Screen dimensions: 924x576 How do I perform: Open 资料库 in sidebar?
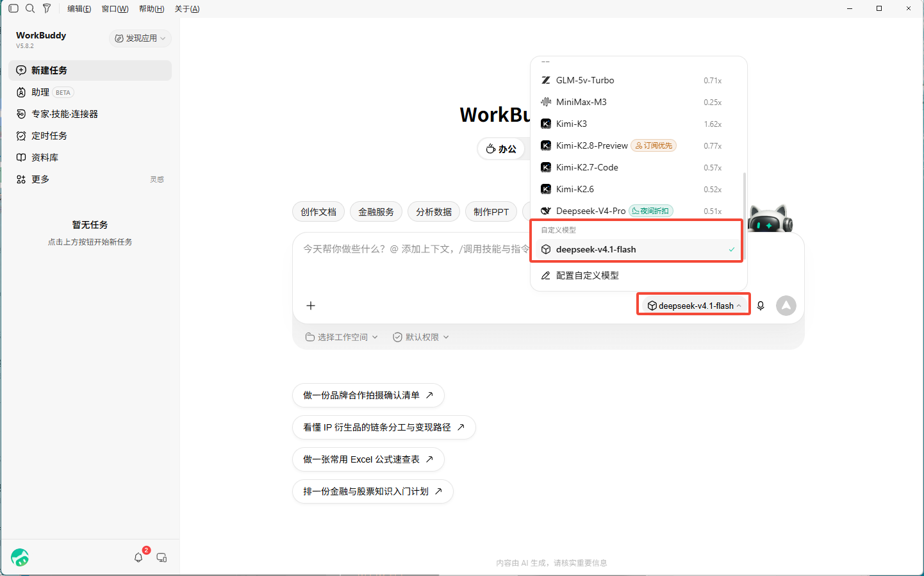90,158
